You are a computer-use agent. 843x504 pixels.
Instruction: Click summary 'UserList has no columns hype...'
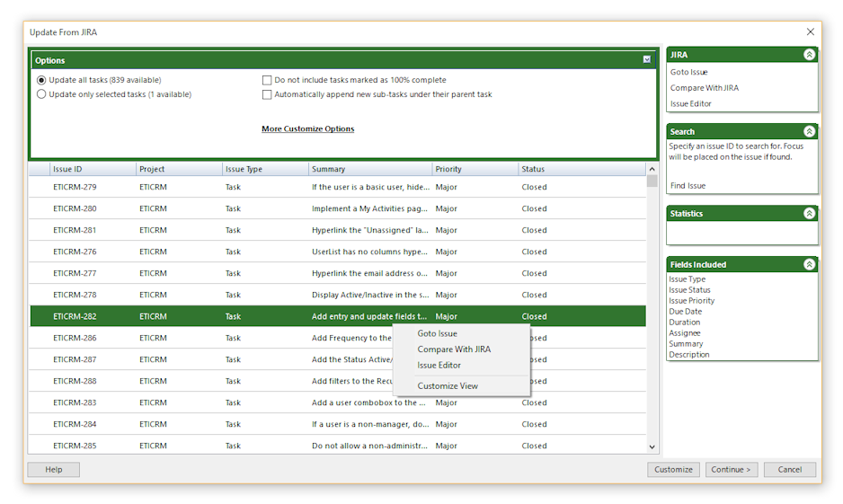click(370, 252)
